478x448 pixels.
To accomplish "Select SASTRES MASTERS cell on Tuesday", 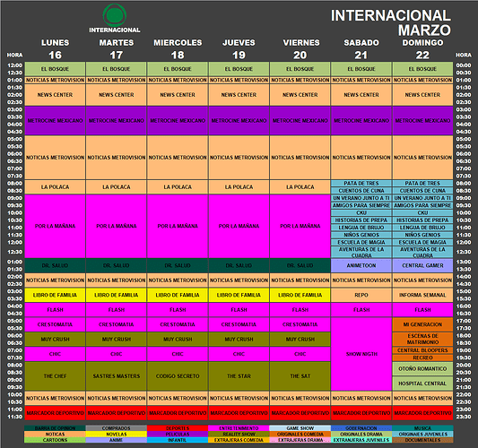I will (117, 376).
